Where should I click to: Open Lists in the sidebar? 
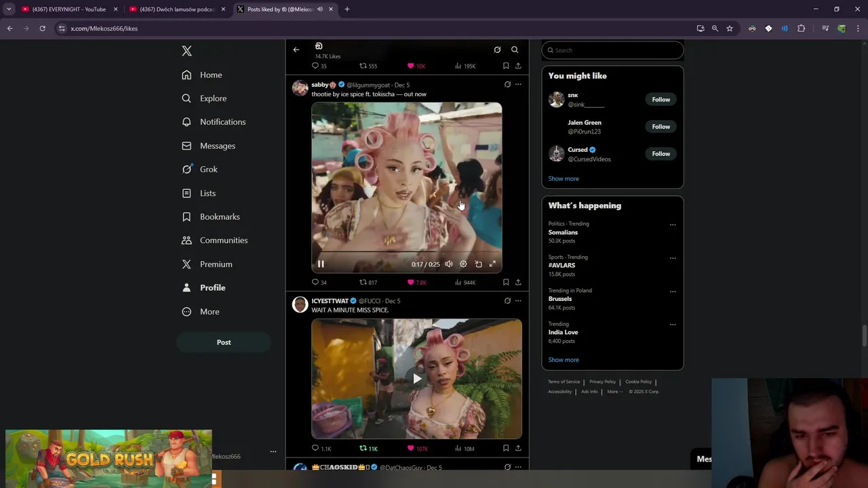click(x=199, y=193)
